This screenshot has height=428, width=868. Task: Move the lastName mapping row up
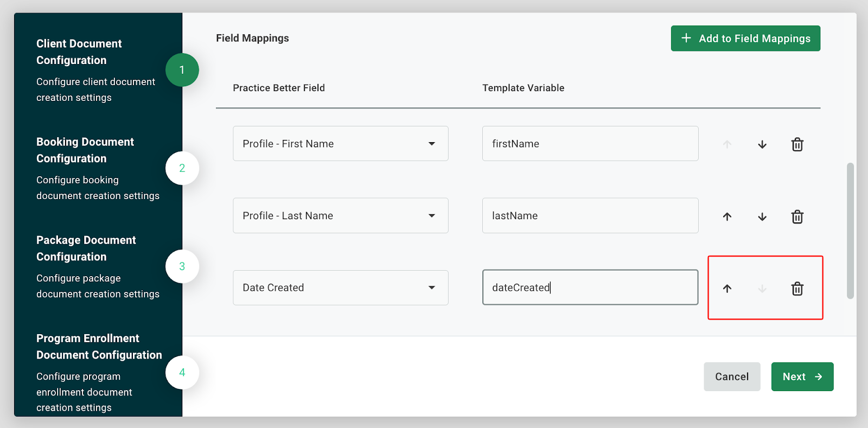[x=727, y=216]
